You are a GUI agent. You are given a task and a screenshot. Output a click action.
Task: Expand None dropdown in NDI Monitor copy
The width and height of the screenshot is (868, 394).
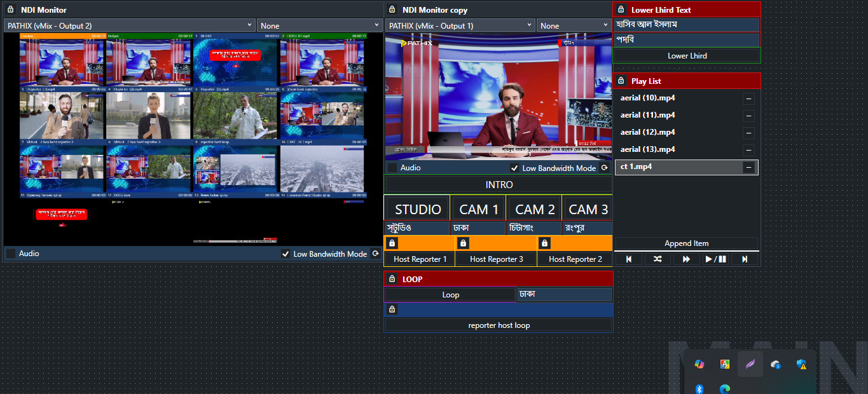pyautogui.click(x=574, y=26)
